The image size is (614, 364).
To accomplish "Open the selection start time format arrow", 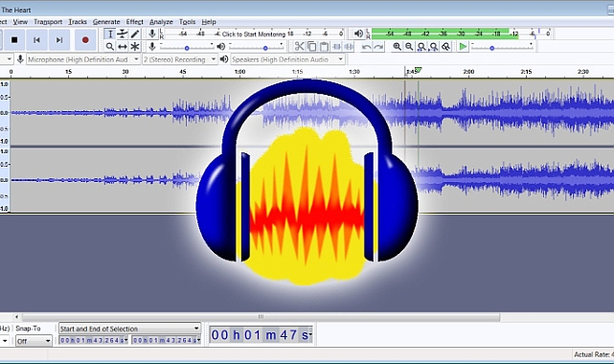I will pos(125,340).
